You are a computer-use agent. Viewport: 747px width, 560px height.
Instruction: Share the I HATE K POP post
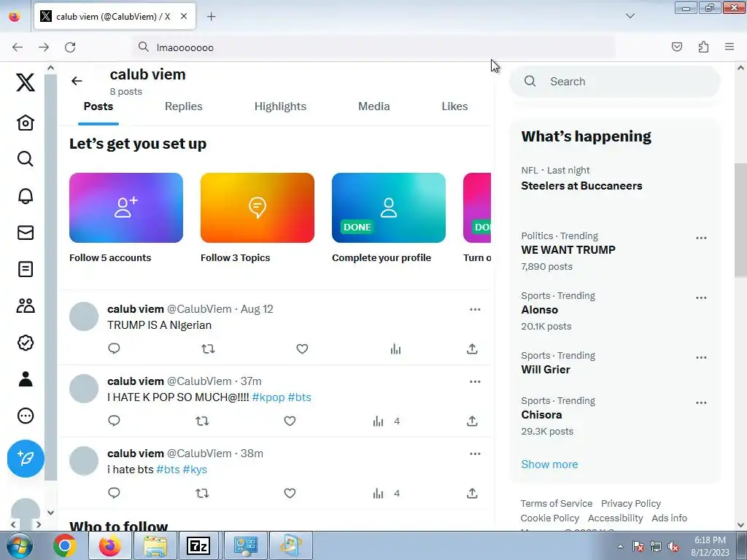coord(472,421)
